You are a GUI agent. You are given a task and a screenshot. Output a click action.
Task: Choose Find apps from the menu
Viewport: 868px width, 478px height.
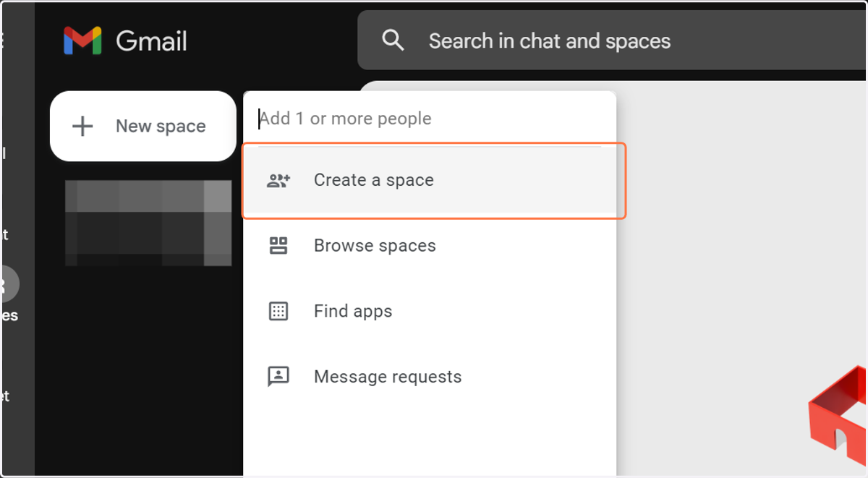click(430, 312)
